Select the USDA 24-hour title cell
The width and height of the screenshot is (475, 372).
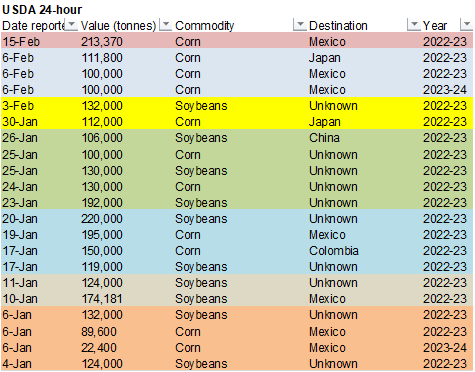click(42, 10)
